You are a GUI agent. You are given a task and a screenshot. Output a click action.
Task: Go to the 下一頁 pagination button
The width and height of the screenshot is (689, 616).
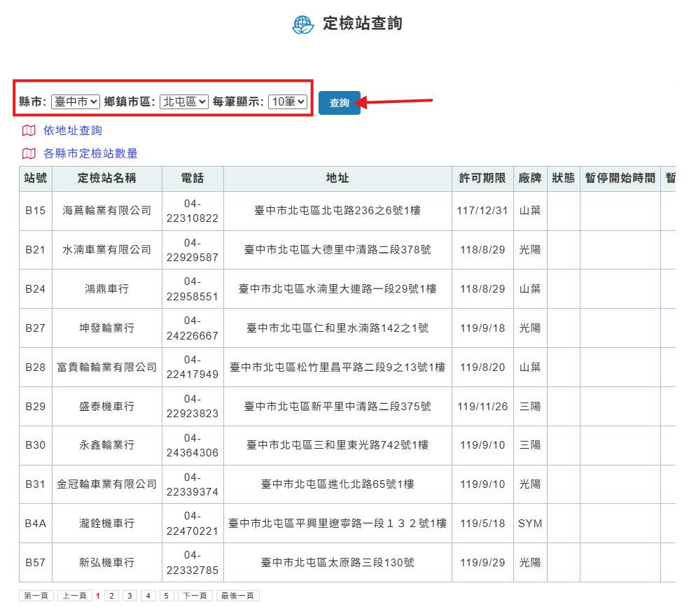(x=195, y=596)
